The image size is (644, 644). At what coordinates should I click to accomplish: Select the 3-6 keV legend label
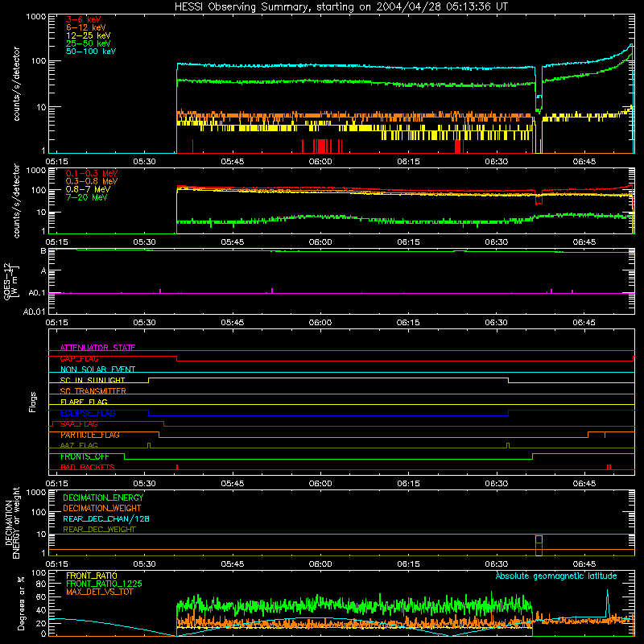84,19
